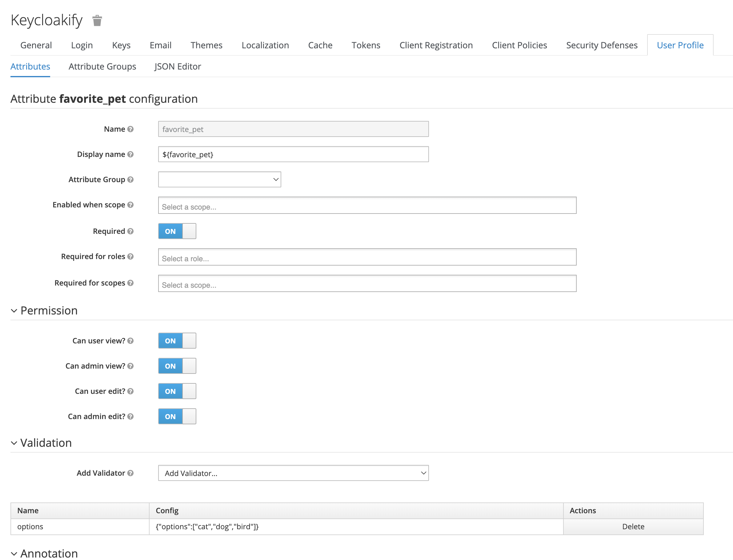Click the 'options' validator name cell
Viewport: 733px width, 560px height.
(x=80, y=527)
